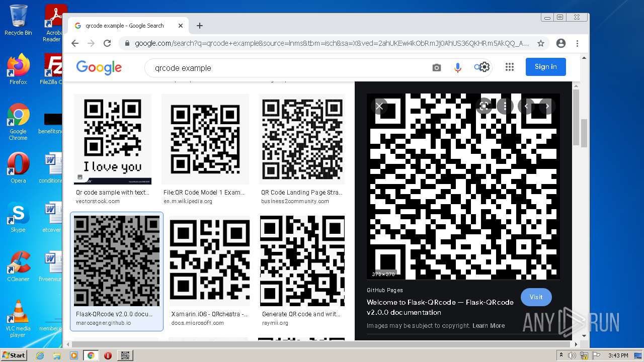644x362 pixels.
Task: Open a new Chrome tab
Action: click(x=200, y=26)
